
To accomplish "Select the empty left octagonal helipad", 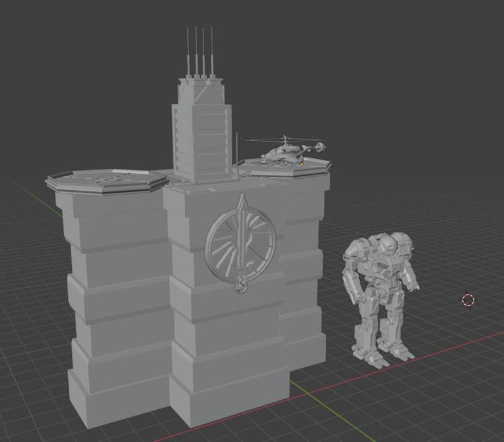I will (x=106, y=181).
